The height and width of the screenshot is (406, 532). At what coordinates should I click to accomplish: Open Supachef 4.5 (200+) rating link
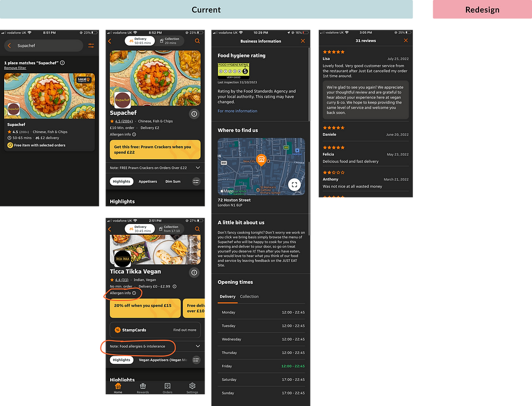pos(123,121)
